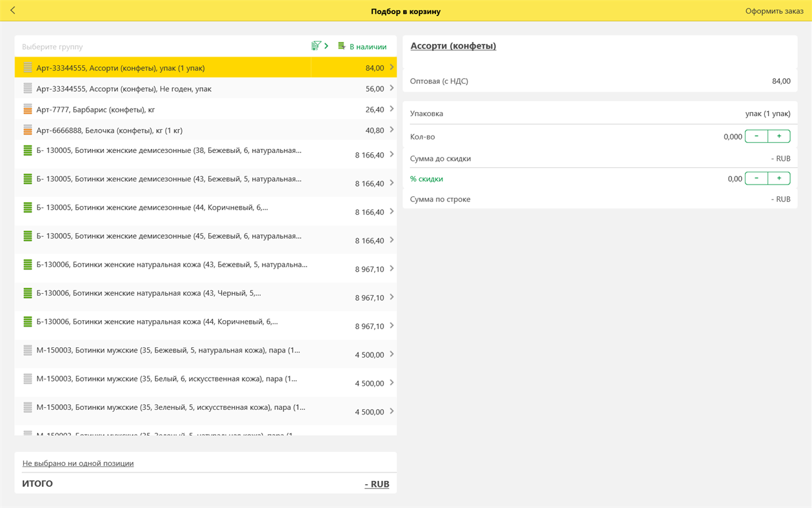Click the stock indicator of the selected Ассорти row

(x=26, y=66)
